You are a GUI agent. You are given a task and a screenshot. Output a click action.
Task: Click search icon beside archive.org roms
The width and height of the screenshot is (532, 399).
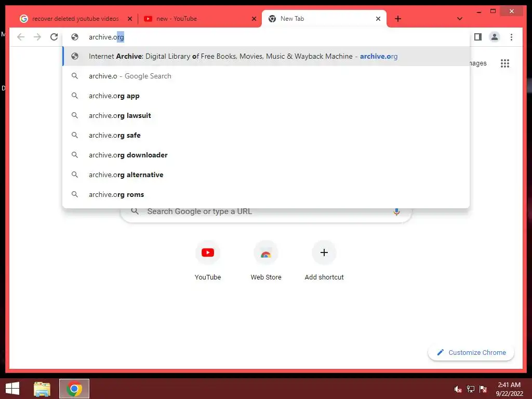(x=75, y=194)
